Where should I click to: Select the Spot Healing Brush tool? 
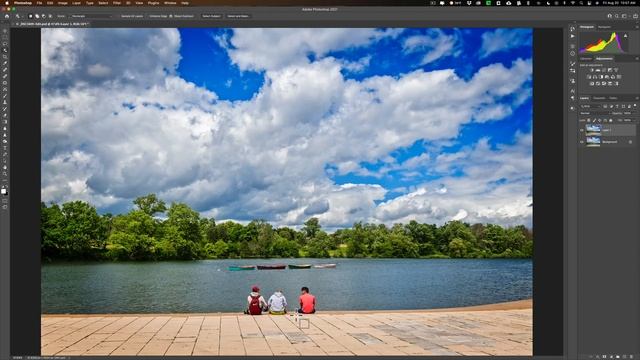point(6,70)
